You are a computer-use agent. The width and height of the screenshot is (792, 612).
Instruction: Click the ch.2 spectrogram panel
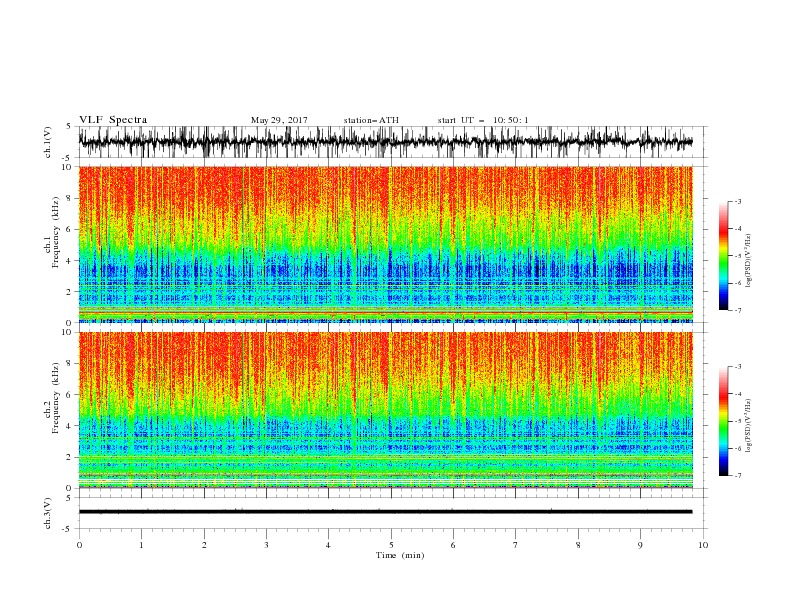click(x=385, y=410)
